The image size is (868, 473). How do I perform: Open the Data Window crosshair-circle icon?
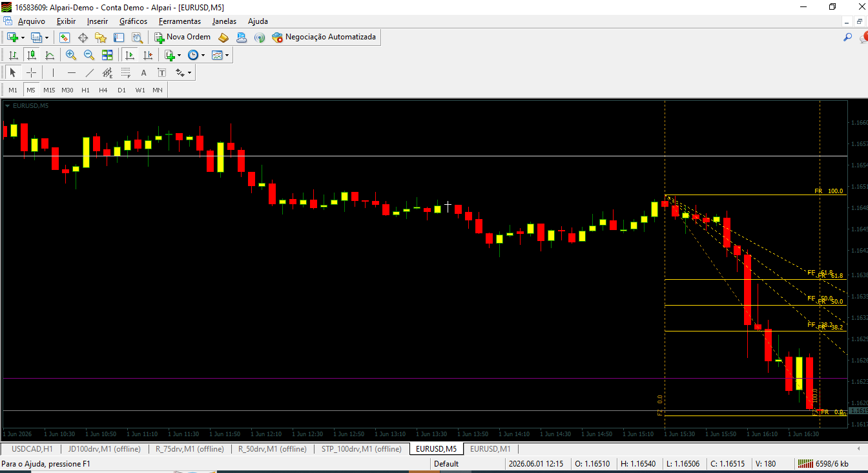[83, 37]
